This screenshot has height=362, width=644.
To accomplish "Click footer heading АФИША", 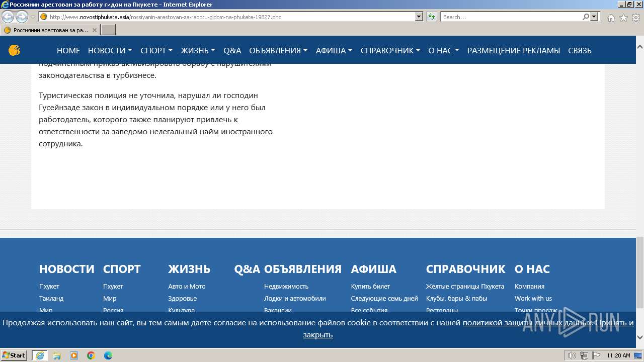I will pyautogui.click(x=374, y=269).
